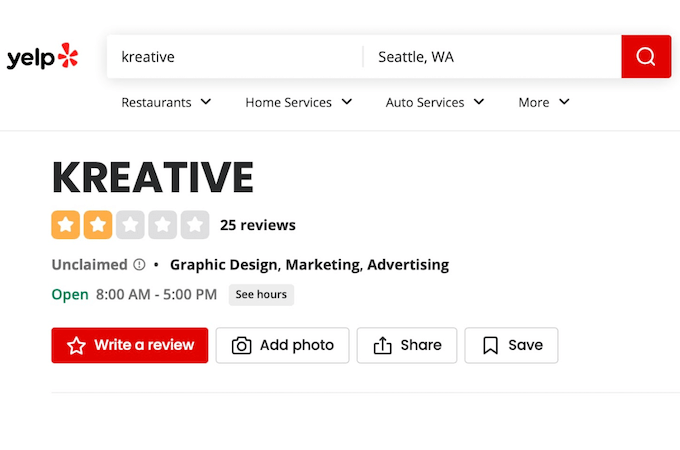The height and width of the screenshot is (450, 680).
Task: Focus the search field containing kreative
Action: point(235,57)
